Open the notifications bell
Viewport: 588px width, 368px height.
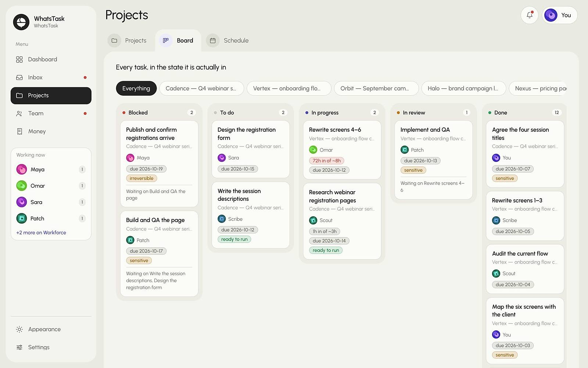[x=529, y=15]
